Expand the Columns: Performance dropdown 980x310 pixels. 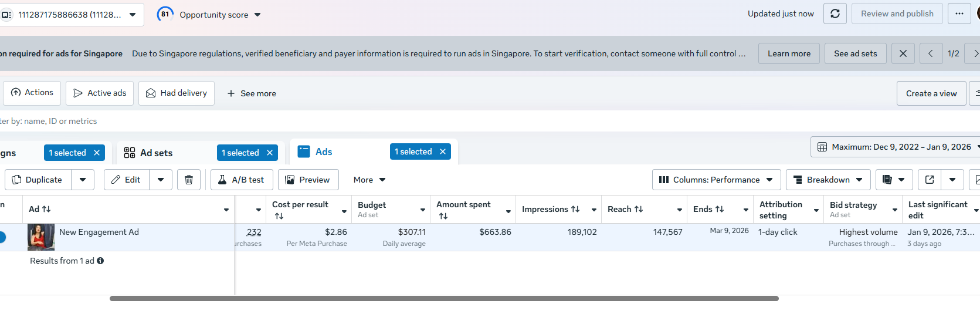(716, 180)
